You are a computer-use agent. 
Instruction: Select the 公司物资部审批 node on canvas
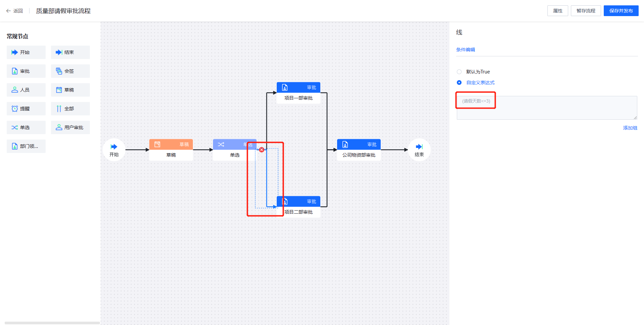359,150
